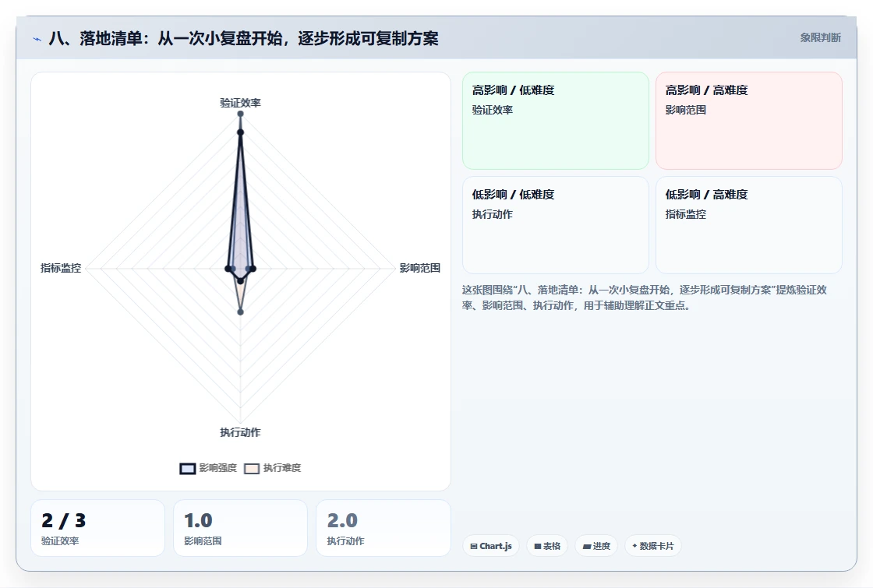This screenshot has height=588, width=873.
Task: Open the 低影响 / 低难度 quadrant card
Action: (556, 225)
